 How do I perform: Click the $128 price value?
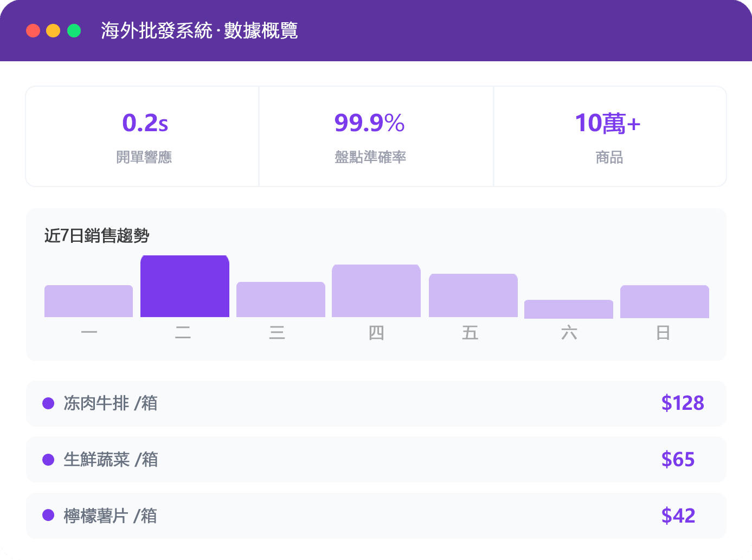(x=683, y=403)
